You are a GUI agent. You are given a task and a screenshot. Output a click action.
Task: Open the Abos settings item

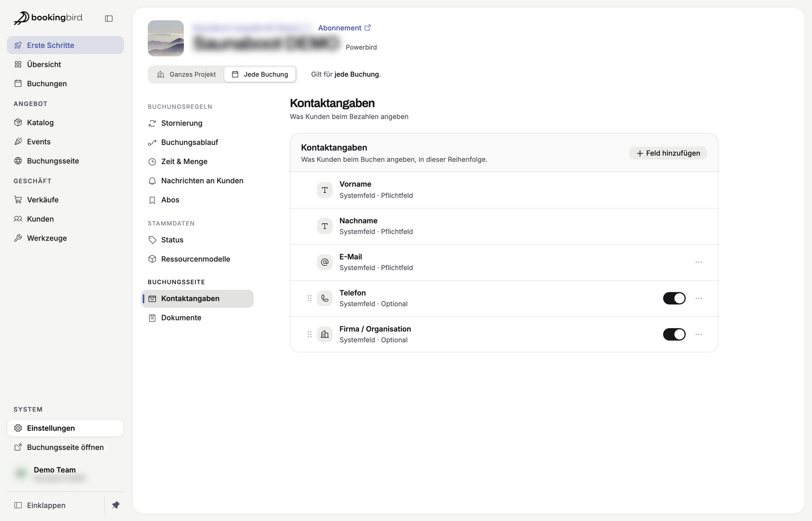(197, 200)
